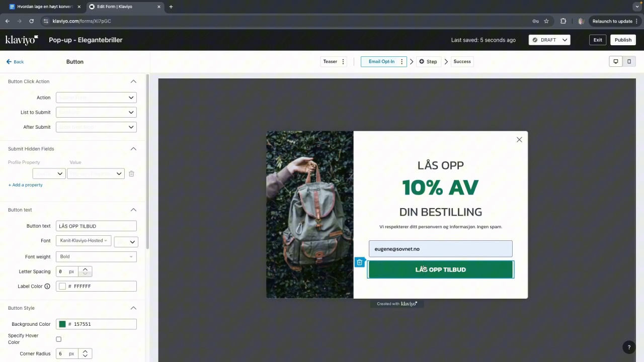Bookmark this page with star icon

coord(546,21)
